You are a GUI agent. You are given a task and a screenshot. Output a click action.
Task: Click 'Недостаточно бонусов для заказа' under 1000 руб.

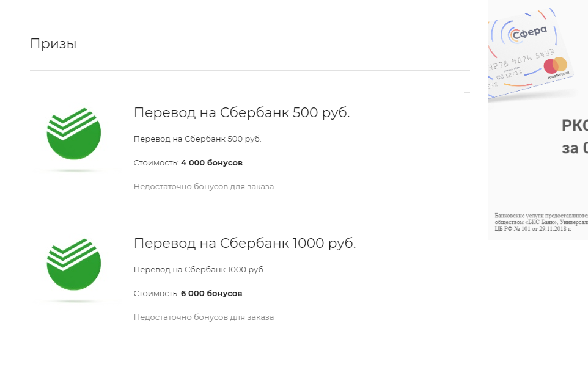204,317
